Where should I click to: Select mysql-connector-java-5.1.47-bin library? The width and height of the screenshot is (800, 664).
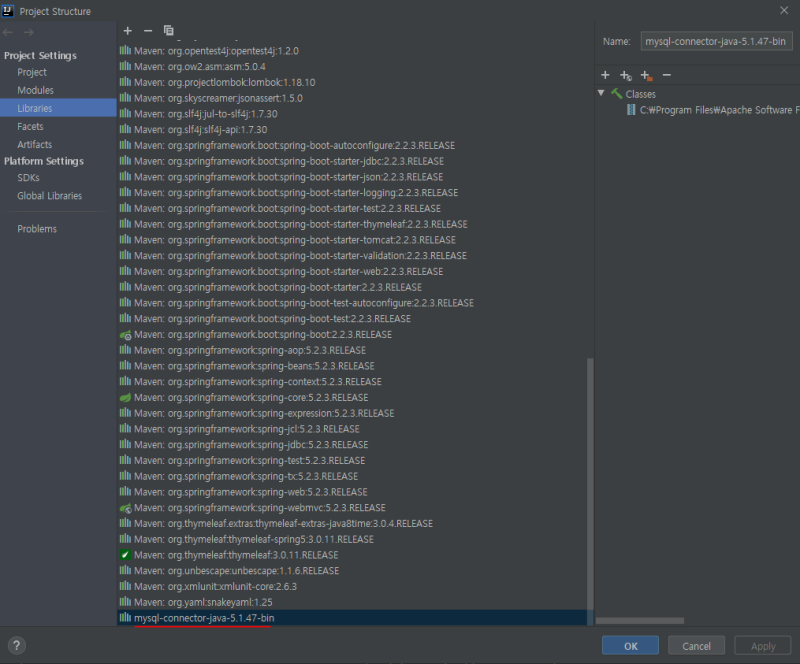[204, 619]
